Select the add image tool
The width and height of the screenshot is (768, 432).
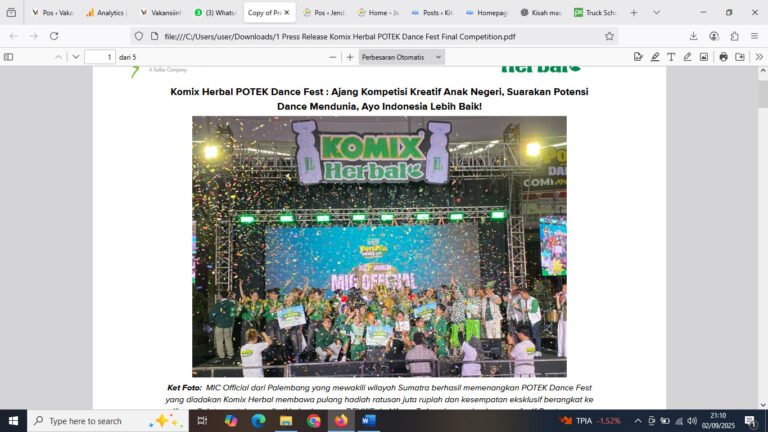pos(704,57)
